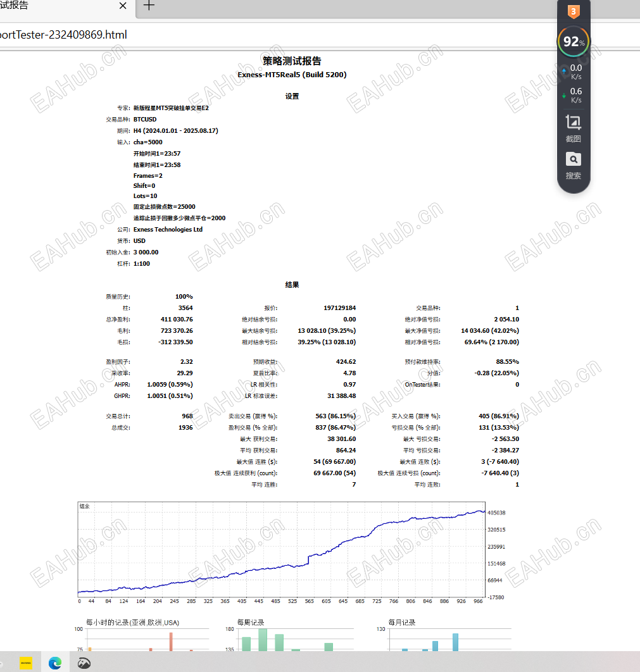Click the symbol value BTCUSD

pos(145,119)
